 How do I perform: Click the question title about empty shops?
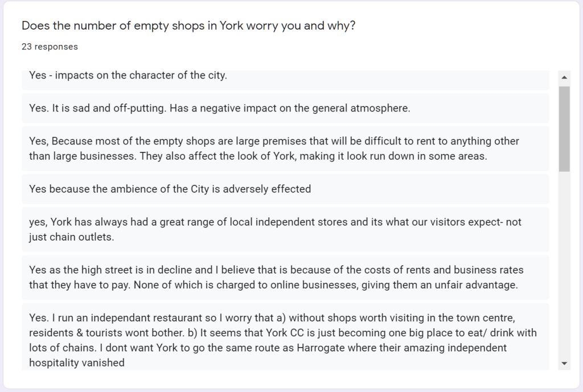click(x=188, y=26)
